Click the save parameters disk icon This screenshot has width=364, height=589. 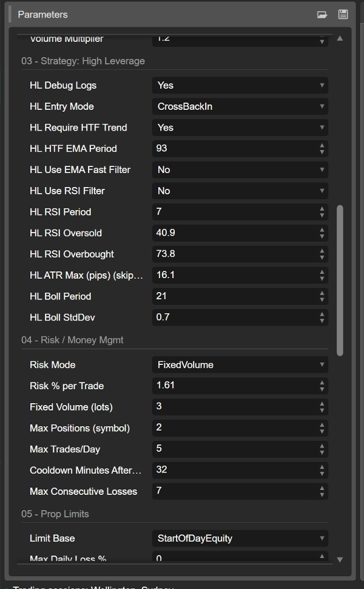point(343,15)
